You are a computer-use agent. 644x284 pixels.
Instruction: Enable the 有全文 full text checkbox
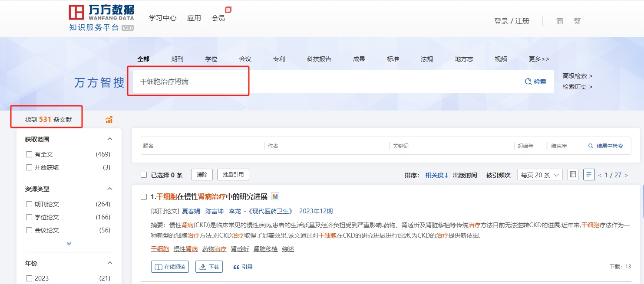click(x=29, y=154)
